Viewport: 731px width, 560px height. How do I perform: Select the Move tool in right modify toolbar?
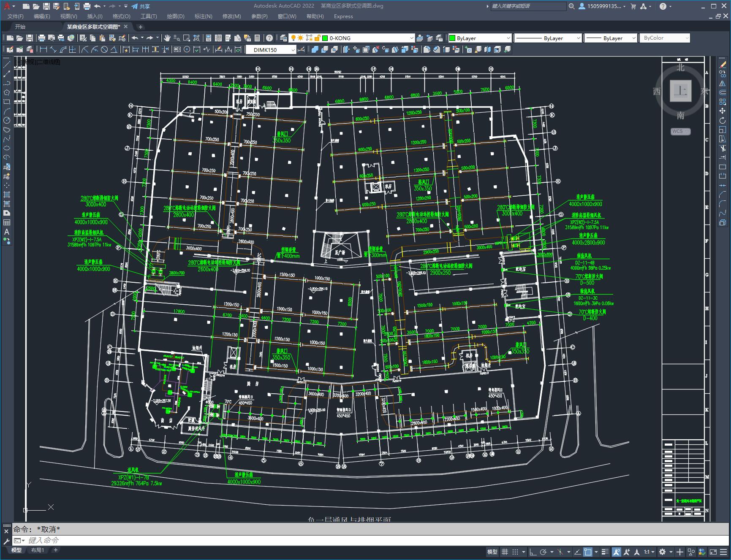tap(723, 111)
